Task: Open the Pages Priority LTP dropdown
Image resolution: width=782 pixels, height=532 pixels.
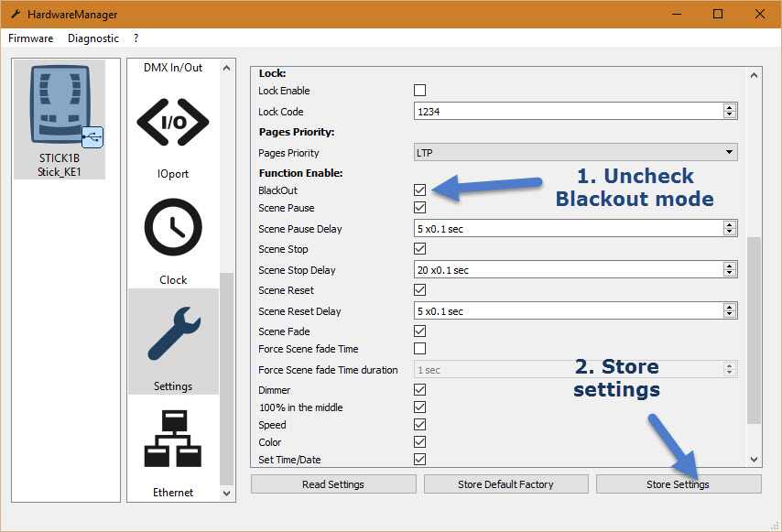Action: click(576, 152)
